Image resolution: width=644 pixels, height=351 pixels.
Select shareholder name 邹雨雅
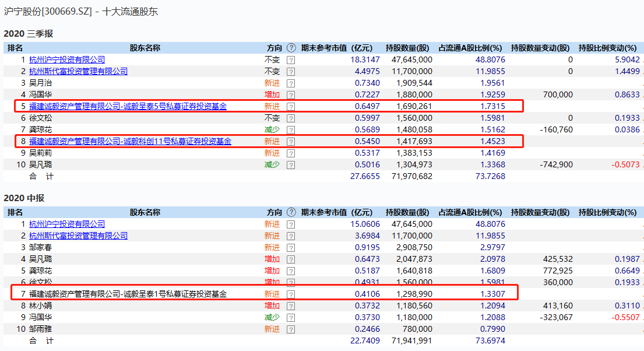click(40, 329)
